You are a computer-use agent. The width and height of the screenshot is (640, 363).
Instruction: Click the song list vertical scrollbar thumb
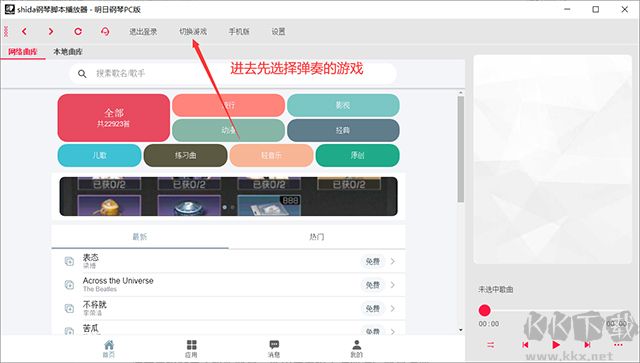461,149
